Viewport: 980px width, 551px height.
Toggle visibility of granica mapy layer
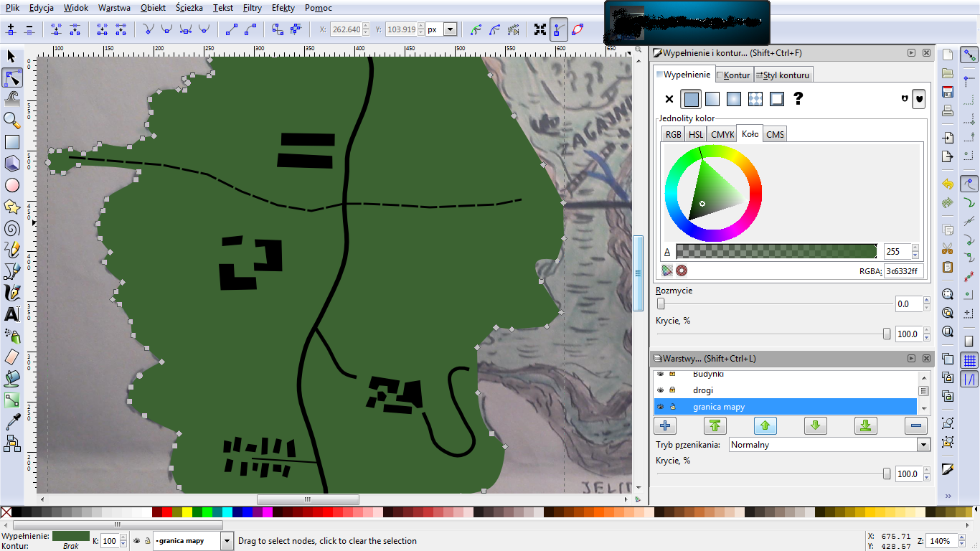(661, 407)
